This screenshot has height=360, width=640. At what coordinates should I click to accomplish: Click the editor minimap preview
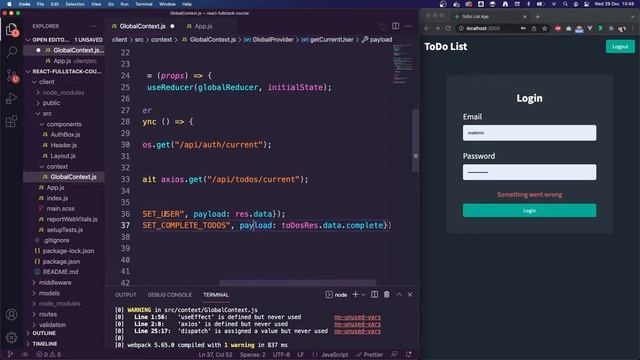click(402, 63)
